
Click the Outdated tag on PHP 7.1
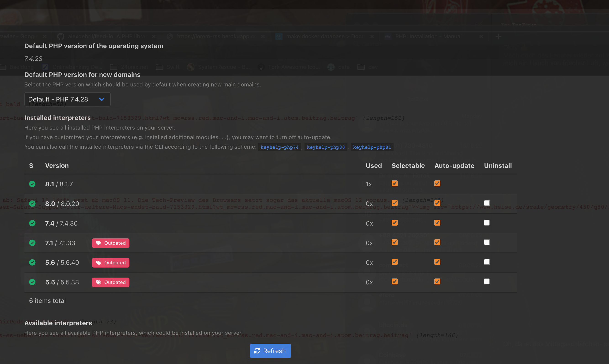pos(110,243)
